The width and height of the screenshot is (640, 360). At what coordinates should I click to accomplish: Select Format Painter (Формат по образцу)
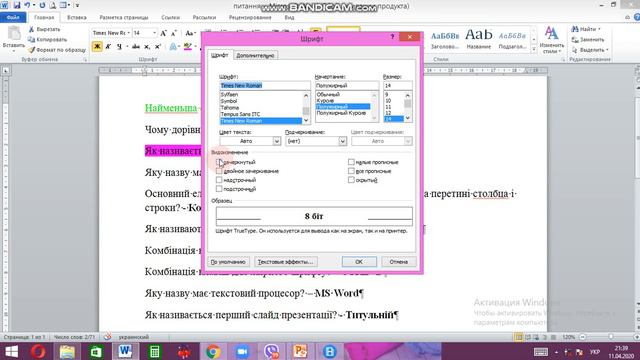[57, 50]
